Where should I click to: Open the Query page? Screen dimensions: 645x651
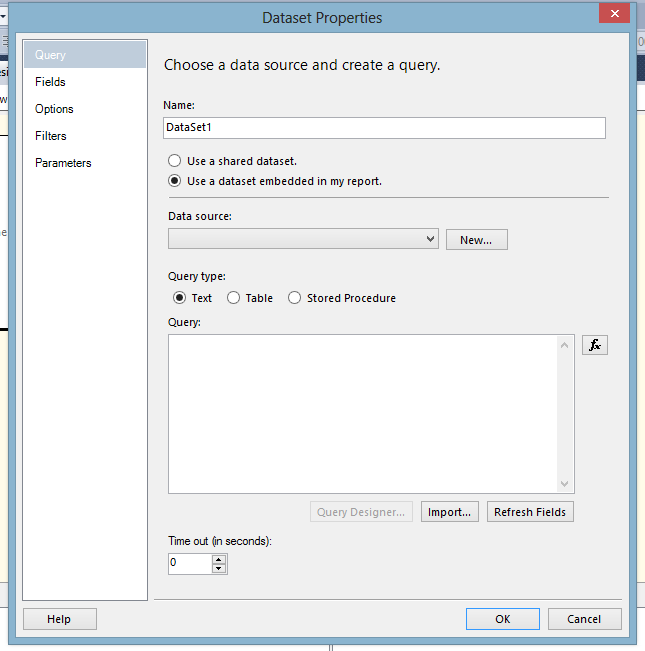click(50, 55)
